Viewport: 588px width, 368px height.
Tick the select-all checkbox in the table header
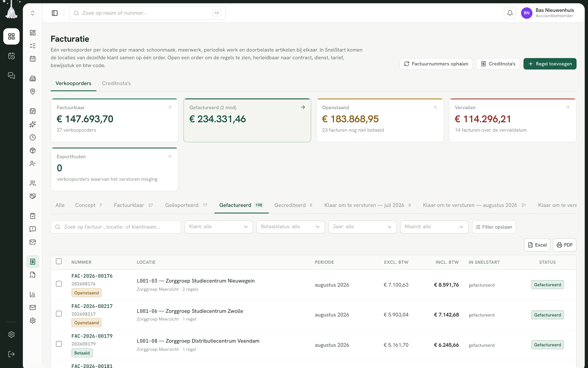(59, 261)
